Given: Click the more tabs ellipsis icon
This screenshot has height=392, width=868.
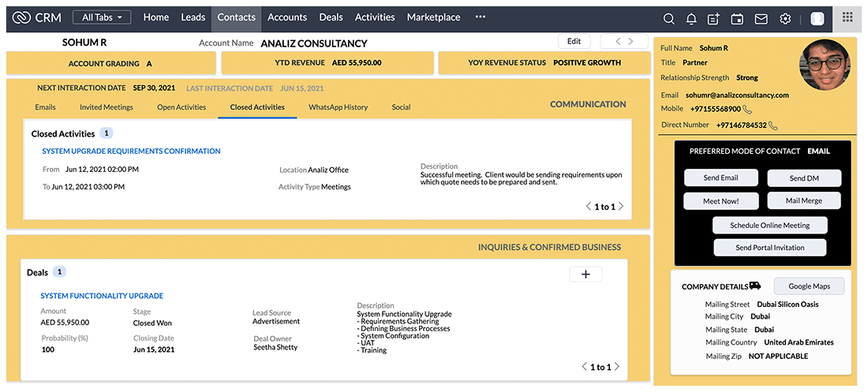Looking at the screenshot, I should [480, 17].
